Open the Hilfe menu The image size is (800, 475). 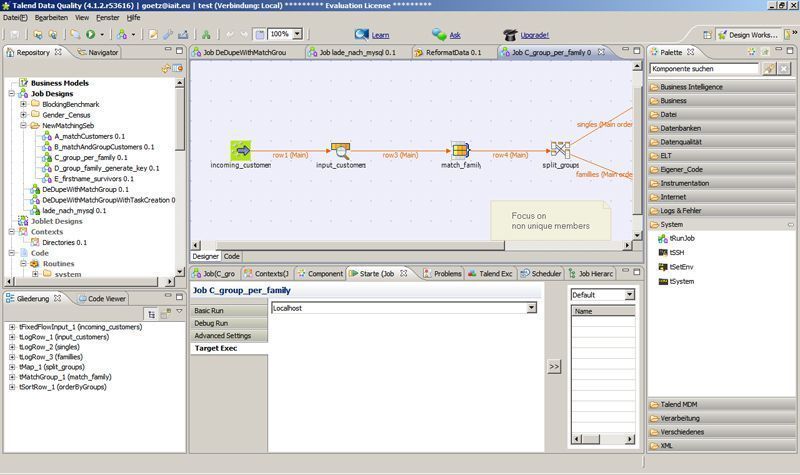pyautogui.click(x=133, y=17)
